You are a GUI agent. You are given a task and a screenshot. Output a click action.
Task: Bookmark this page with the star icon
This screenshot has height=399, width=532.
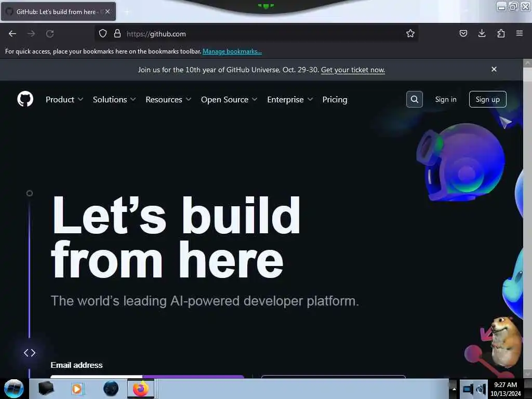pos(410,33)
